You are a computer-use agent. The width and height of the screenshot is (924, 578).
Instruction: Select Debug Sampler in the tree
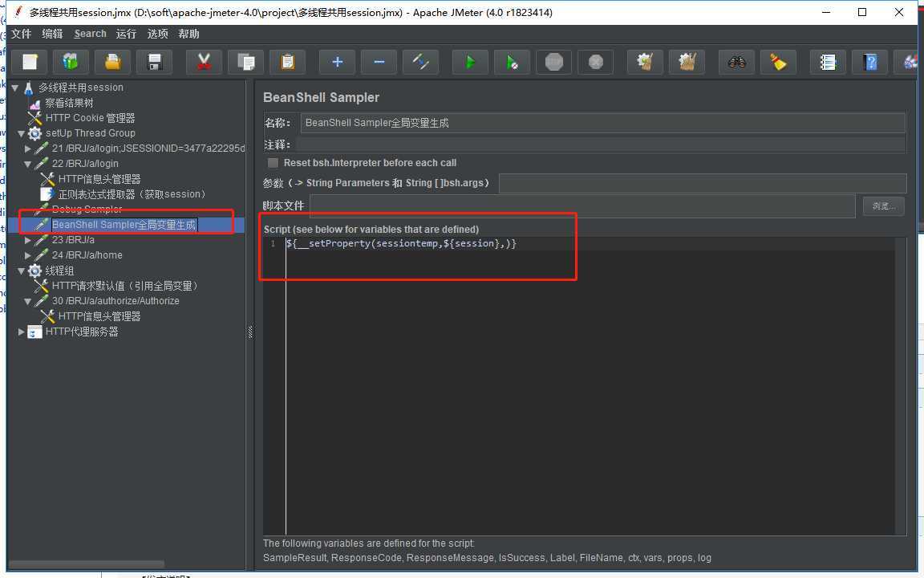click(x=87, y=210)
